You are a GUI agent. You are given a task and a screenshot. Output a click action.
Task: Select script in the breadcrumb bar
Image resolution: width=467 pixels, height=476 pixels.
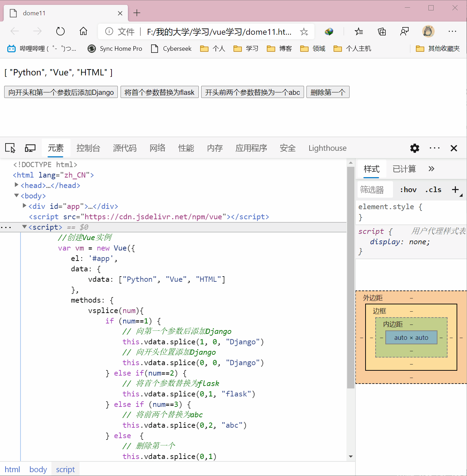click(65, 469)
